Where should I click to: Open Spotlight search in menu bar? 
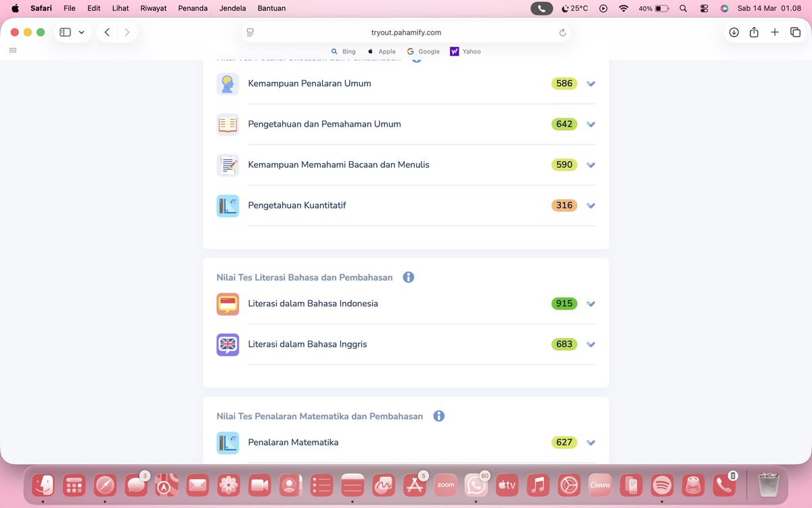[x=683, y=8]
